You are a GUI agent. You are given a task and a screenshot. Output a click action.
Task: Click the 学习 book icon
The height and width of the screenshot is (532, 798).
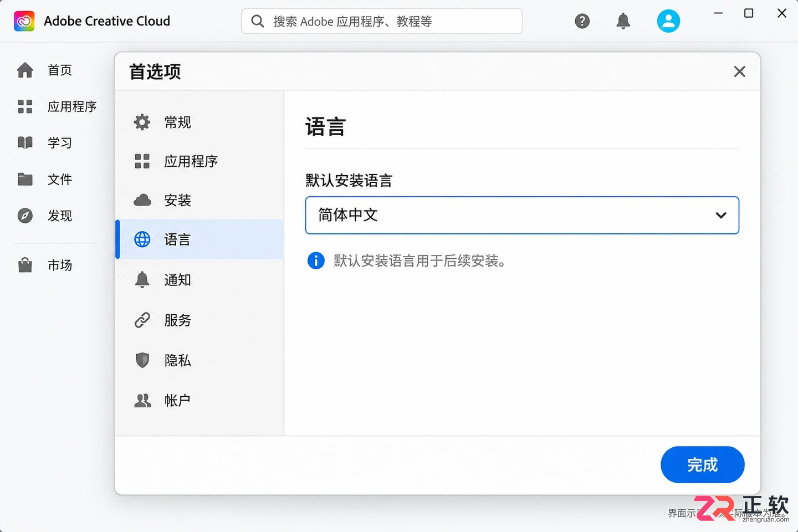25,142
